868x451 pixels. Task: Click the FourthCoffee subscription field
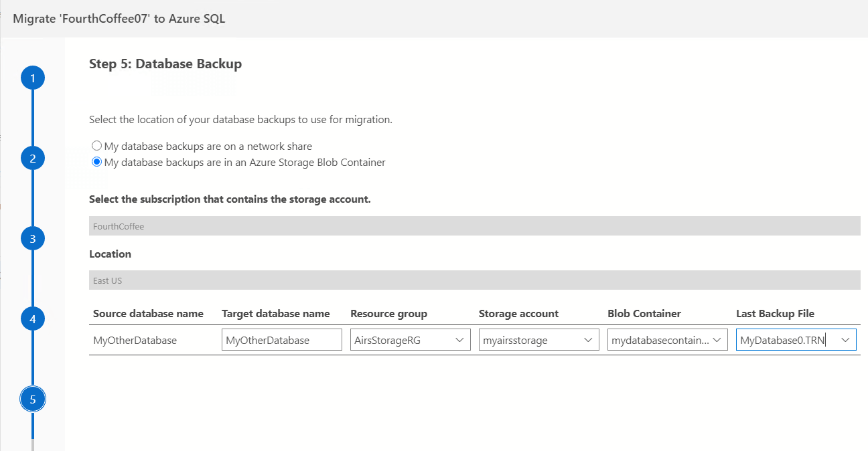pos(474,226)
